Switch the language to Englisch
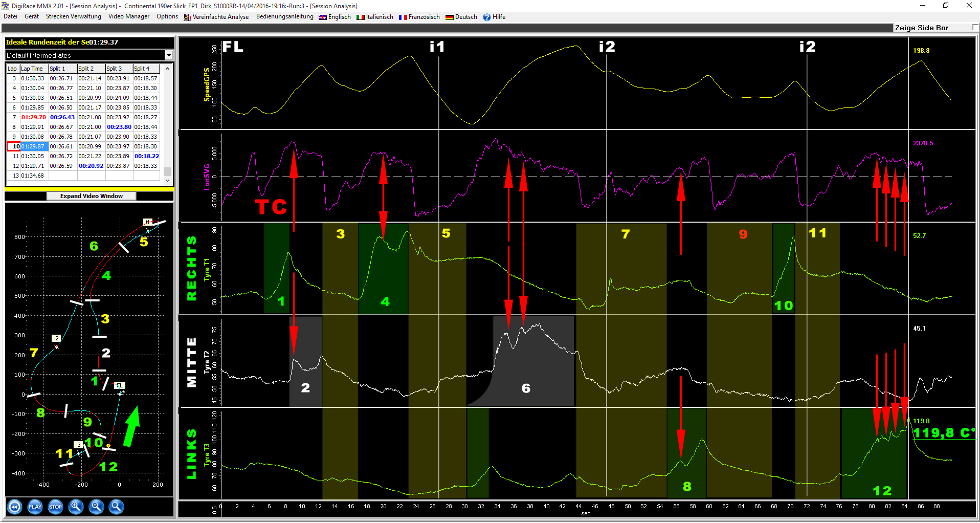Screen dimensions: 980x523 tap(335, 17)
